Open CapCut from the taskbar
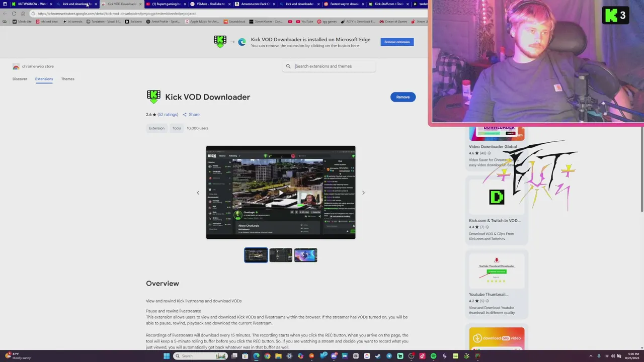This screenshot has width=644, height=362. click(x=356, y=356)
